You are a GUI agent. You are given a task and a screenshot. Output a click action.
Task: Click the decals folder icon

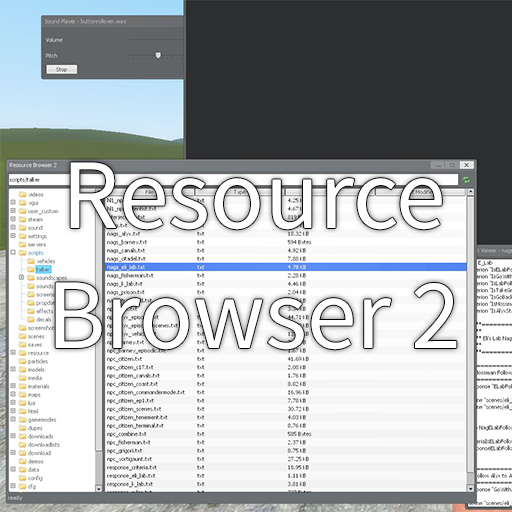click(x=31, y=319)
